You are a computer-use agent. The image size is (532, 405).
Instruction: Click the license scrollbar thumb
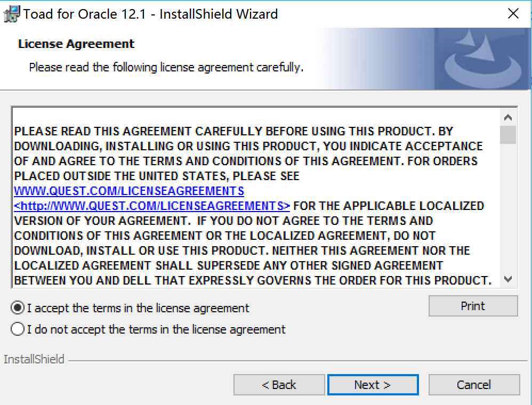(x=508, y=134)
